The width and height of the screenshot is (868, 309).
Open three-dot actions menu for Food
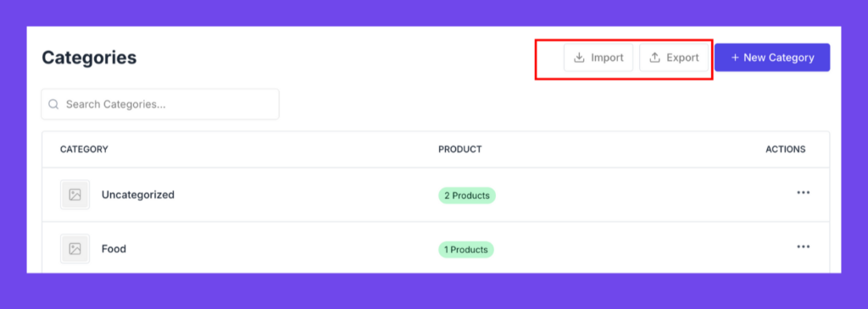[x=804, y=247]
